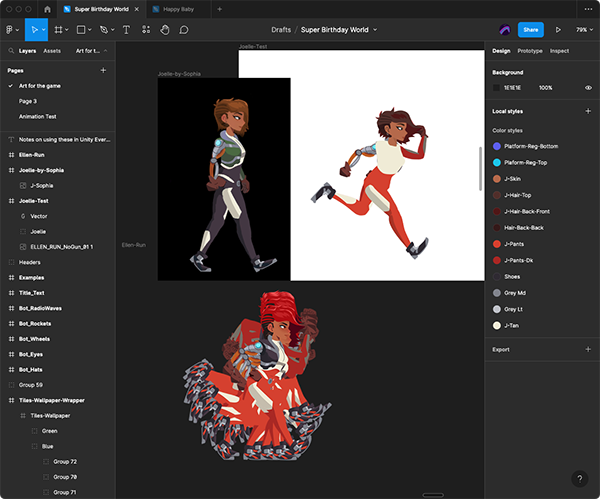
Task: Open the Super Birthday World file name dropdown
Action: tap(339, 30)
